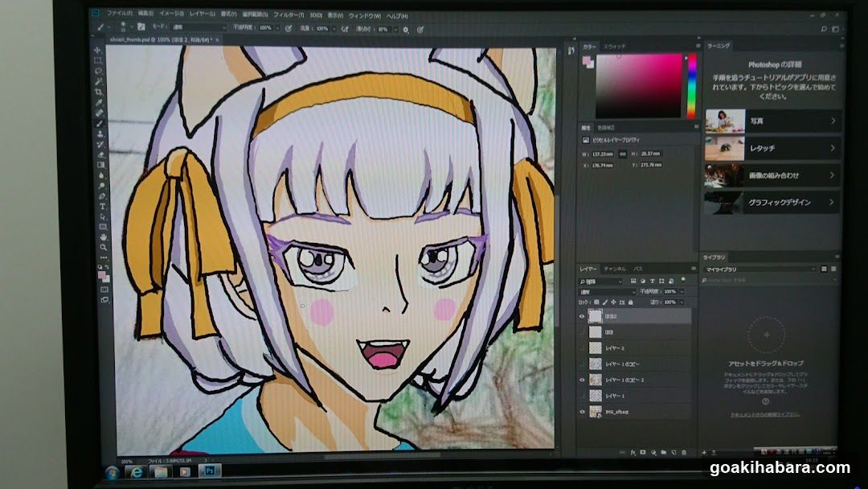Viewport: 868px width, 489px height.
Task: Open the 写真 learning topic
Action: [773, 121]
